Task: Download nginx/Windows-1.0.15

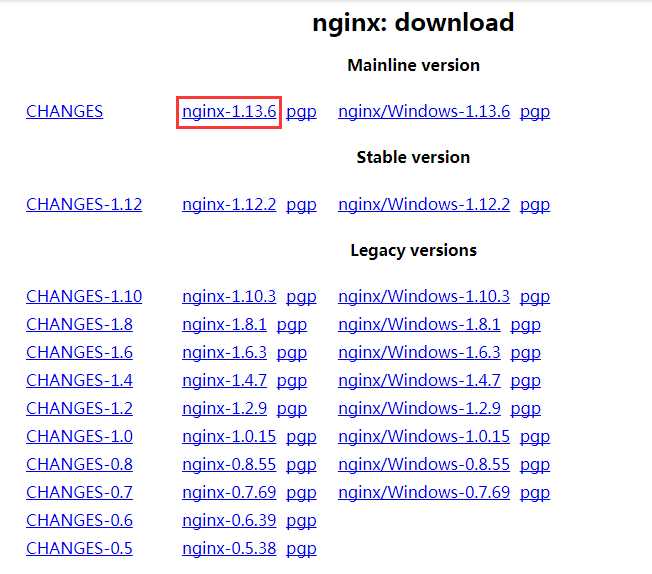Action: pos(424,436)
